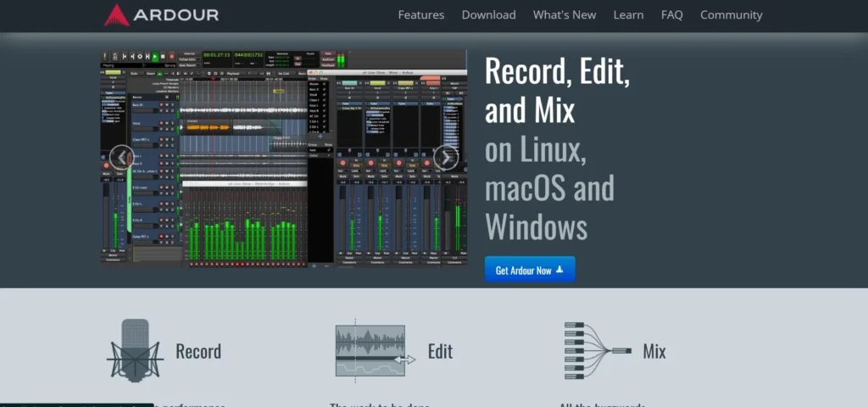Click the cable connectors Mix icon

[x=598, y=350]
